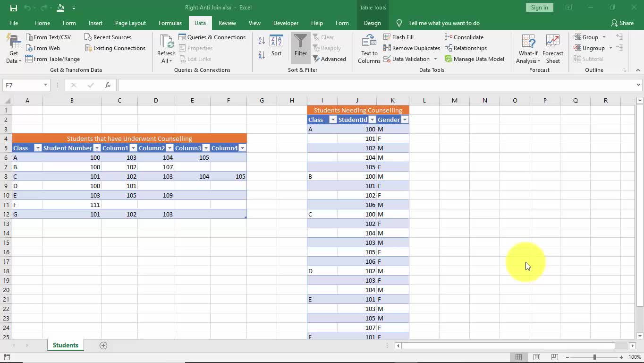Click the Flash Fill icon
Image resolution: width=644 pixels, height=363 pixels.
click(x=387, y=37)
